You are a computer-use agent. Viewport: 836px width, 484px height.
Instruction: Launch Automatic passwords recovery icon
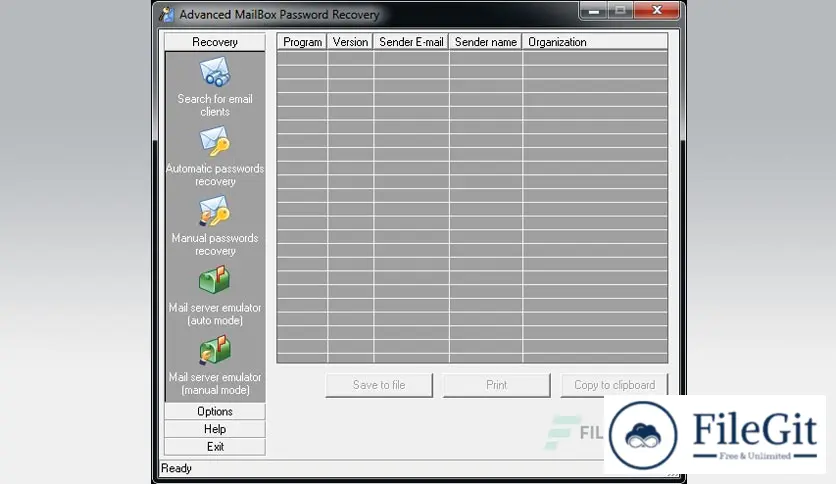coord(215,141)
